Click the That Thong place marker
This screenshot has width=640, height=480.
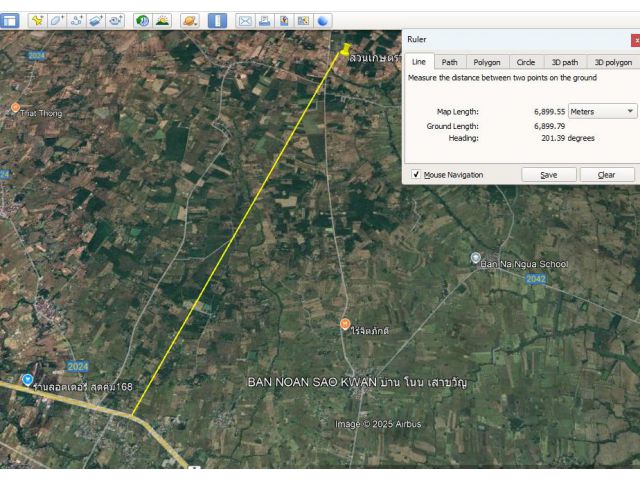click(15, 108)
